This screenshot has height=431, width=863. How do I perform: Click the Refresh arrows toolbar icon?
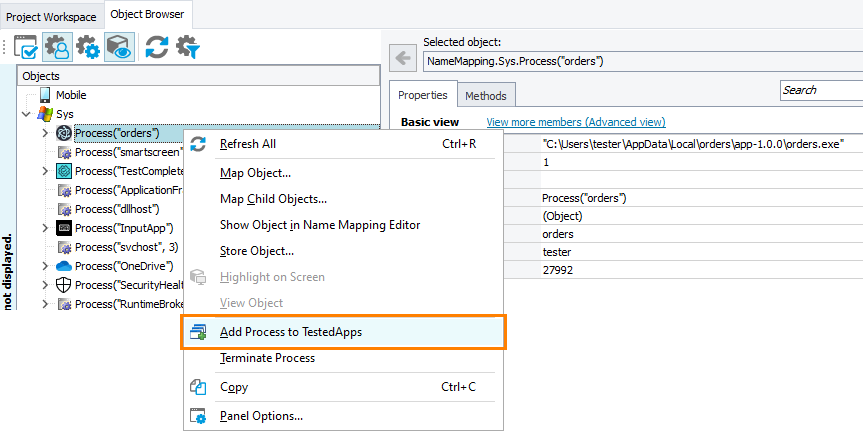156,47
